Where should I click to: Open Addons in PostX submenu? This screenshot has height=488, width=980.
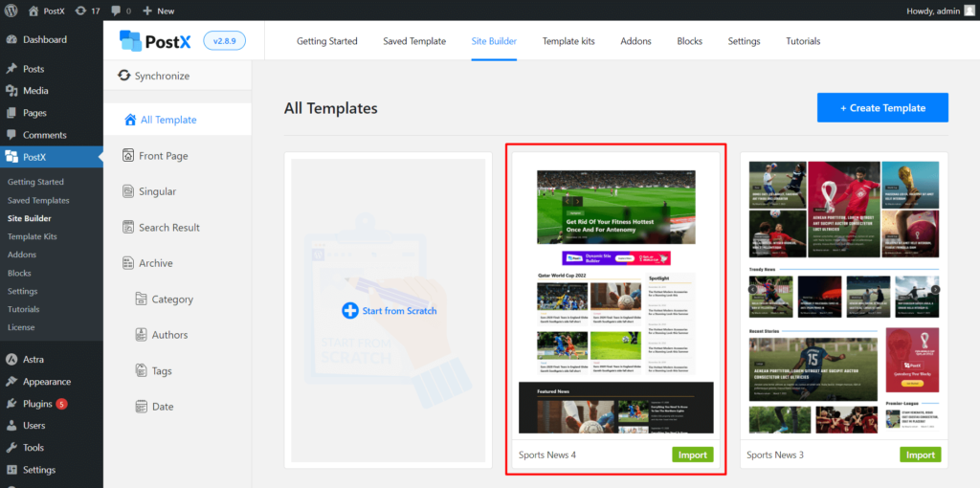point(22,255)
